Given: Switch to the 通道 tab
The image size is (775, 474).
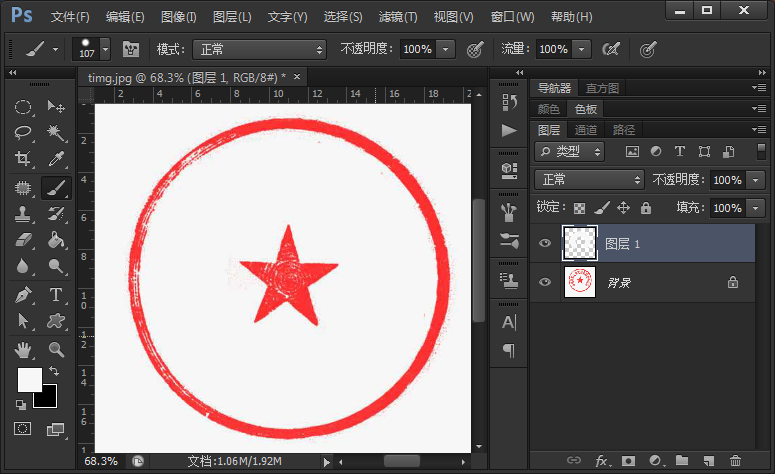Looking at the screenshot, I should click(x=586, y=130).
